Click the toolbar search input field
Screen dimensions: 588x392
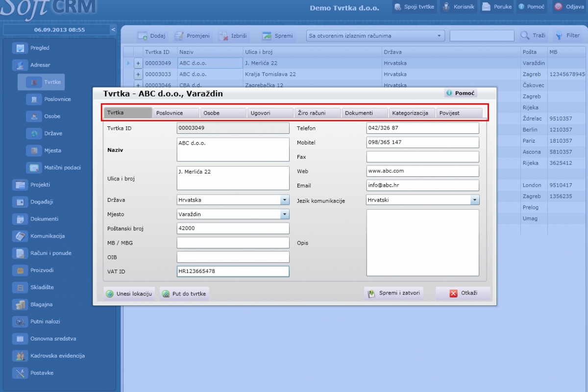(x=482, y=36)
